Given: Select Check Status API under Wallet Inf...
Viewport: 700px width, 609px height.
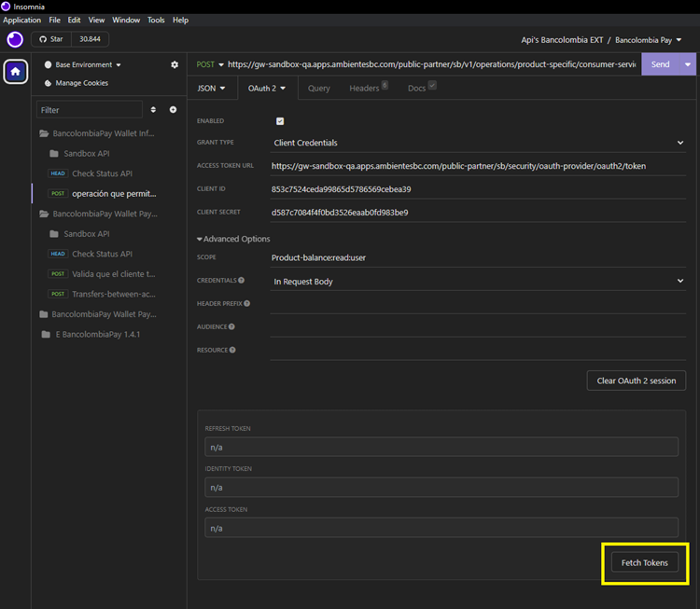Looking at the screenshot, I should [x=91, y=173].
